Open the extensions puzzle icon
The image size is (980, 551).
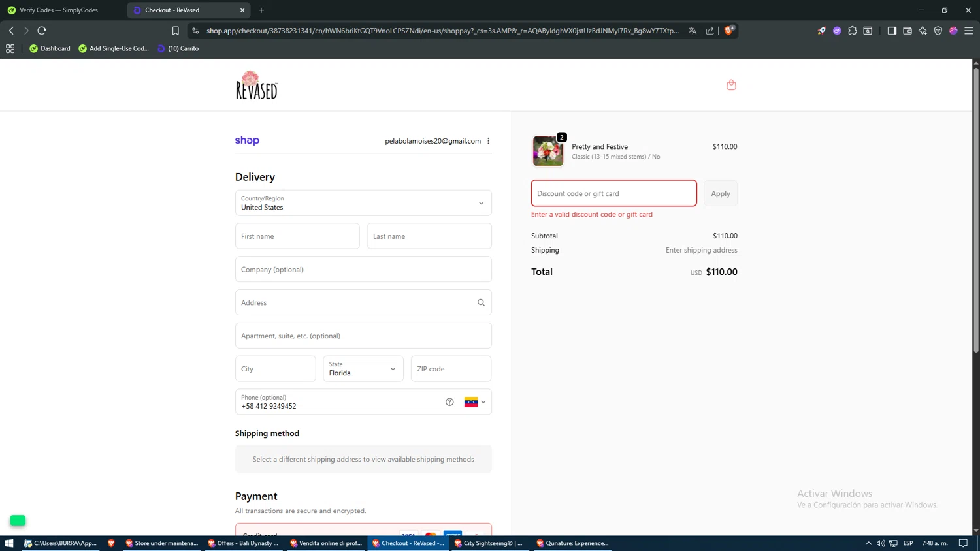coord(853,31)
